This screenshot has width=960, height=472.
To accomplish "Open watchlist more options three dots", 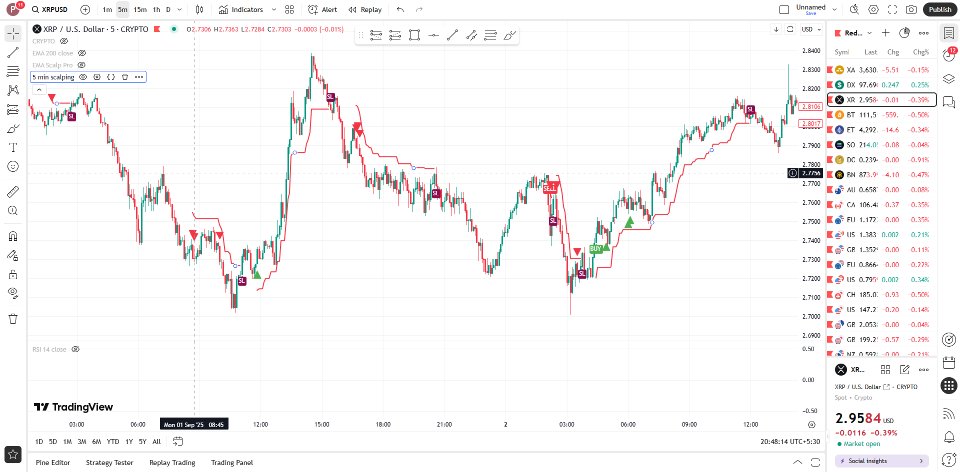I will pos(923,33).
